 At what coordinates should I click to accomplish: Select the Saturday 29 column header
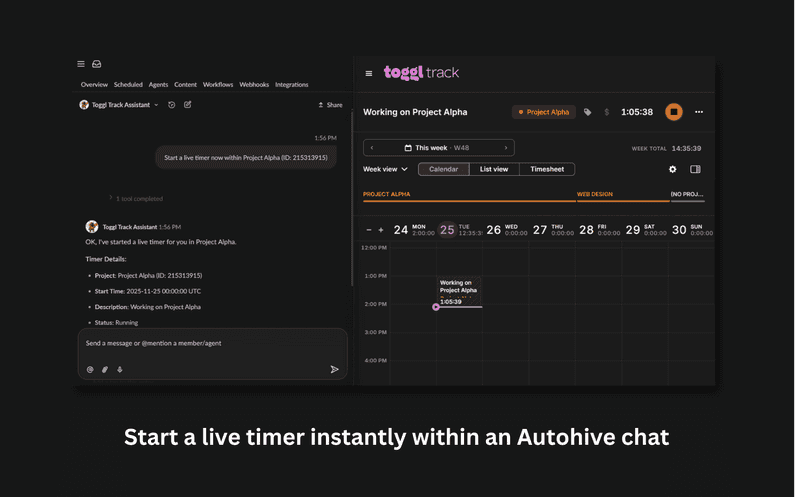tap(646, 230)
